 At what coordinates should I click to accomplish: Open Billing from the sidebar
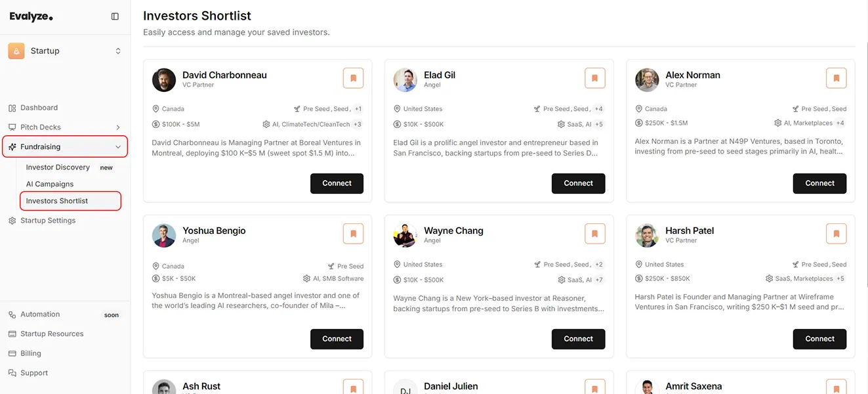[12, 353]
